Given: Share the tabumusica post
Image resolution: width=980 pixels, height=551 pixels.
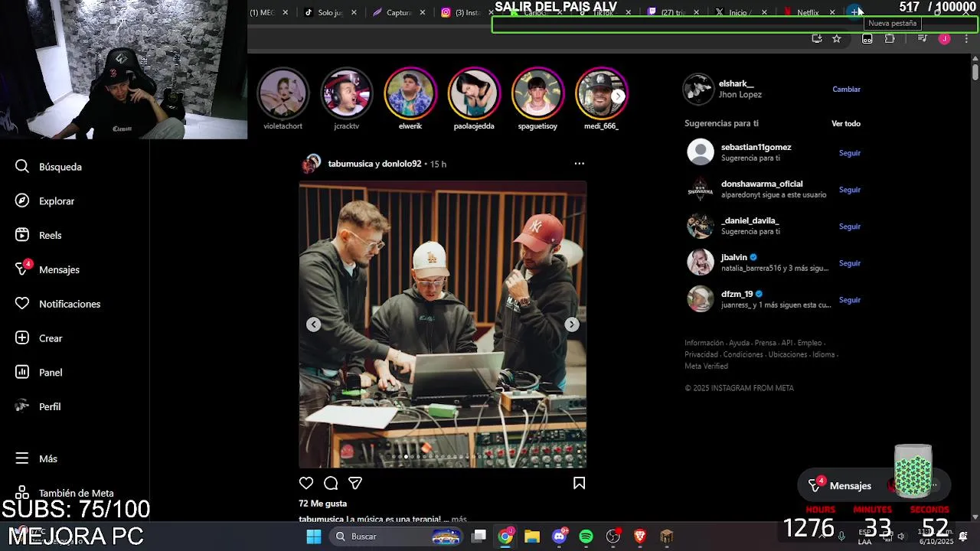Looking at the screenshot, I should (355, 483).
